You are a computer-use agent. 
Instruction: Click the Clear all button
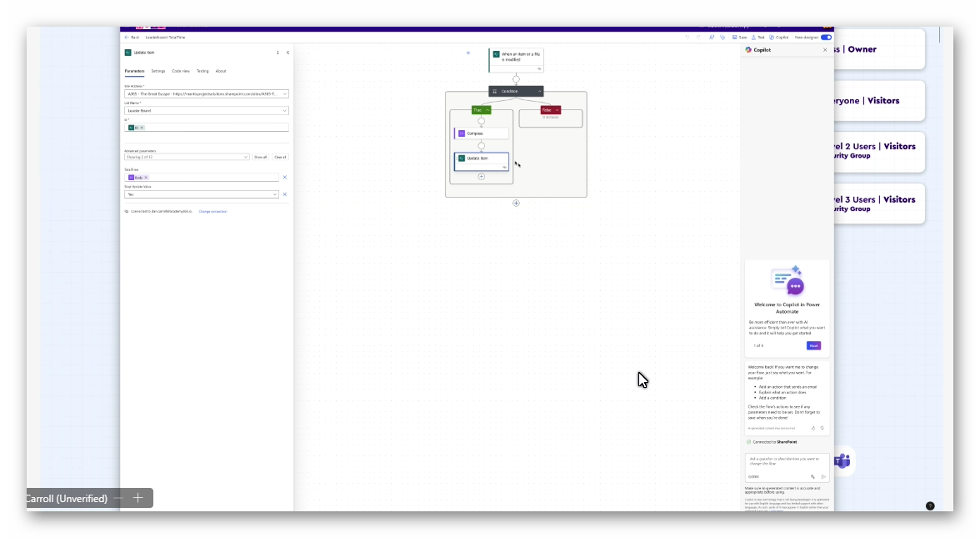click(x=280, y=157)
